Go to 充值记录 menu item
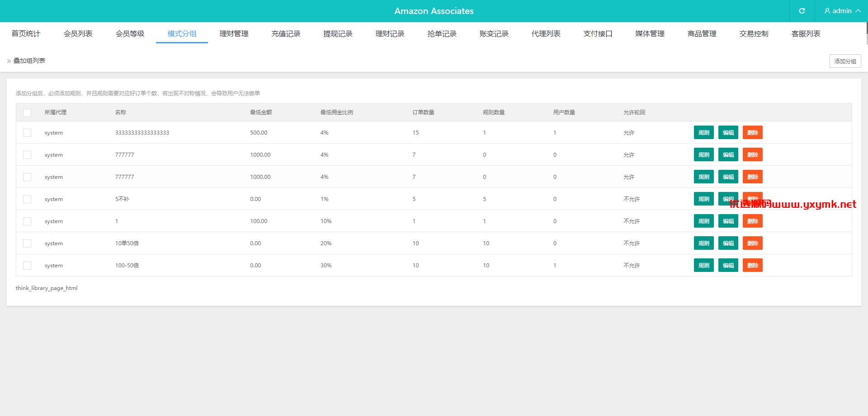 (286, 33)
